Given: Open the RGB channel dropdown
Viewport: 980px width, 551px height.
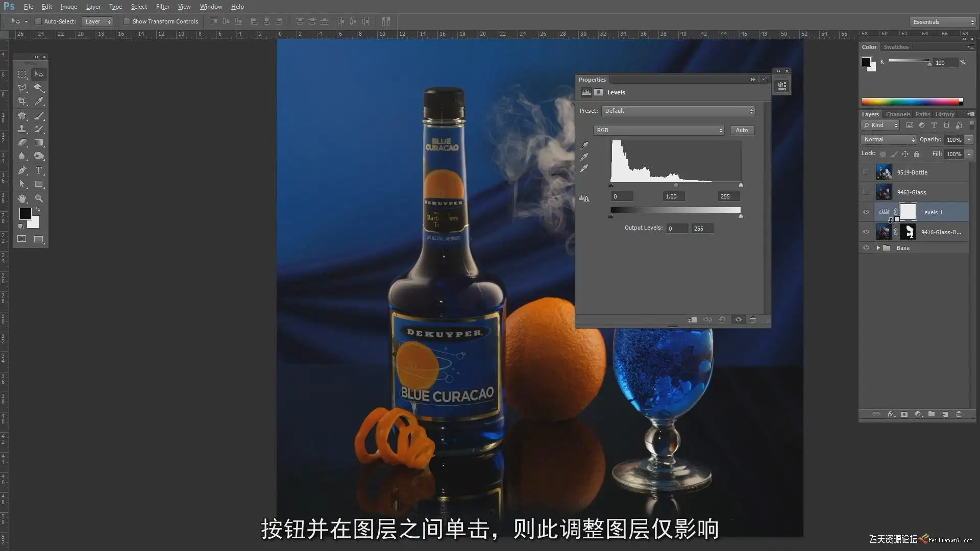Looking at the screenshot, I should coord(658,130).
